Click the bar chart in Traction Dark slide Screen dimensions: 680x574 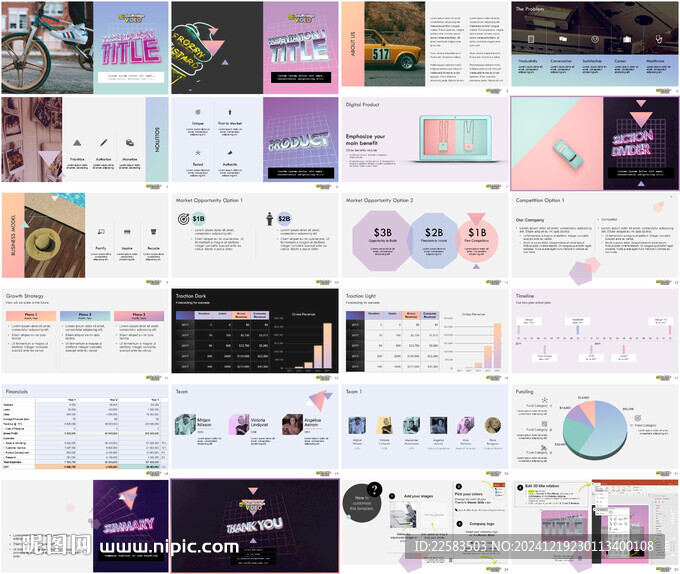point(305,341)
